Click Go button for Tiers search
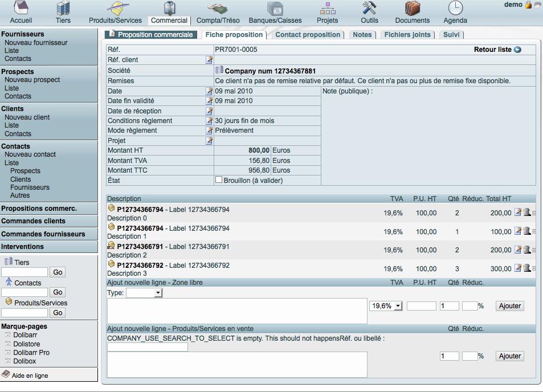This screenshot has height=392, width=543. coord(58,272)
